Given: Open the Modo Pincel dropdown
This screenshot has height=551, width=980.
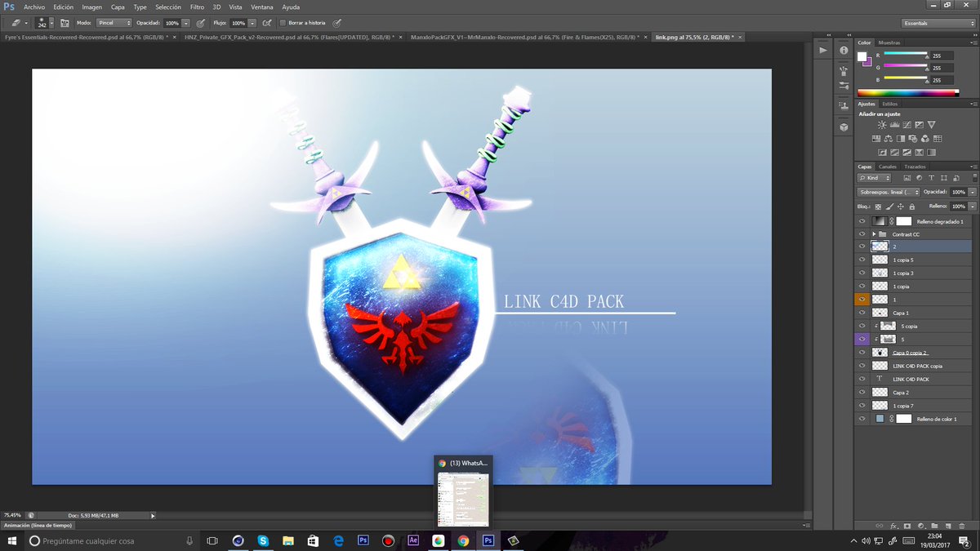Looking at the screenshot, I should tap(114, 23).
